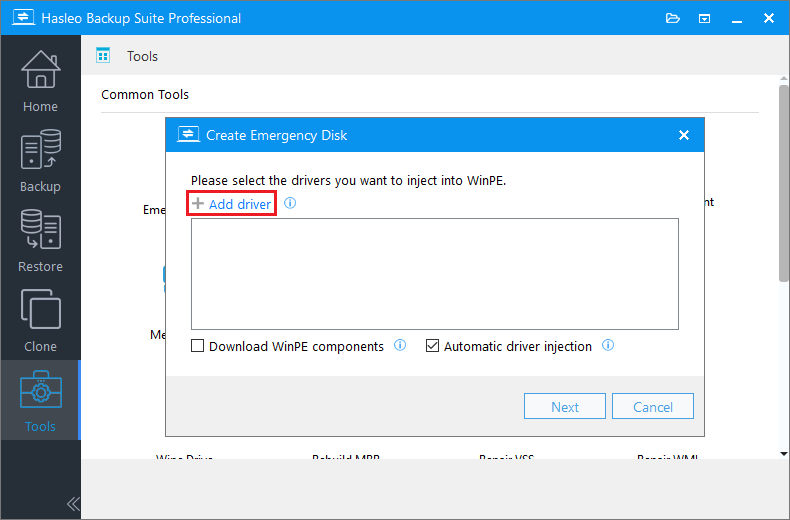Open the title bar dropdown menu icon
The width and height of the screenshot is (790, 520).
(x=704, y=19)
